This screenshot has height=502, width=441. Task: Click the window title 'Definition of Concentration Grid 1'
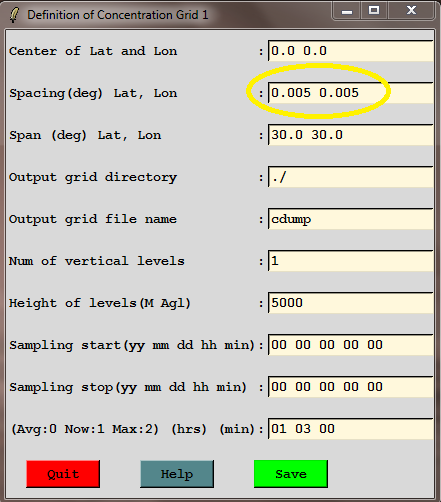pos(118,15)
